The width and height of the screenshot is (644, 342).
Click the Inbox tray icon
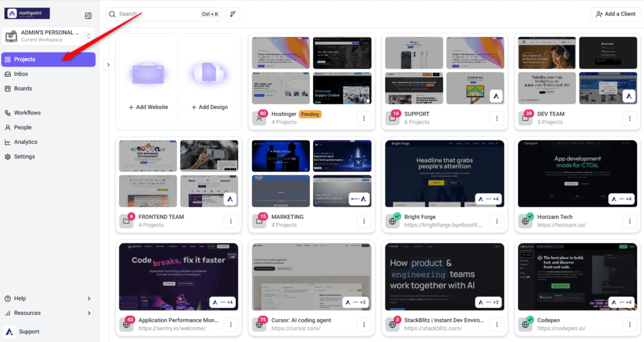[8, 74]
